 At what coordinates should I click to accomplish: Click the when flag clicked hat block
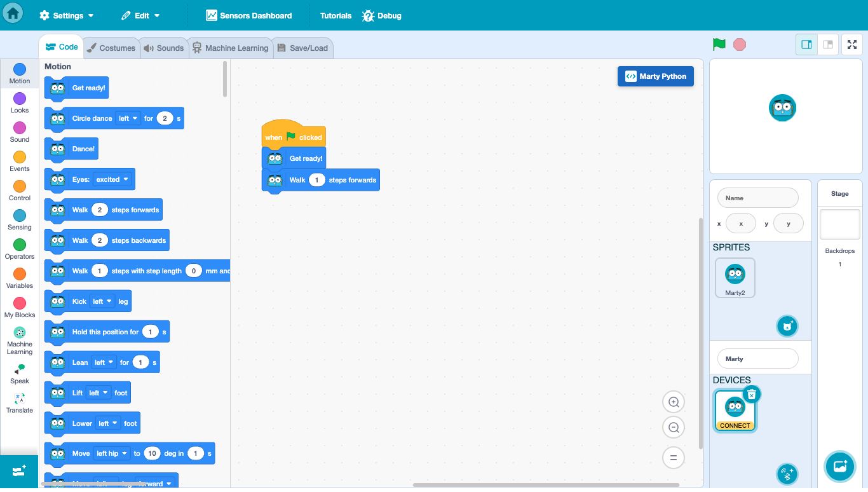pyautogui.click(x=293, y=134)
